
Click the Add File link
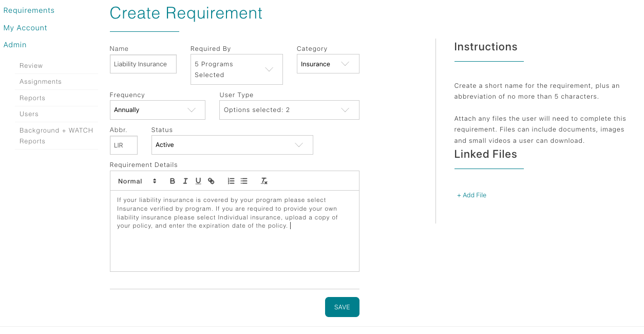coord(471,195)
